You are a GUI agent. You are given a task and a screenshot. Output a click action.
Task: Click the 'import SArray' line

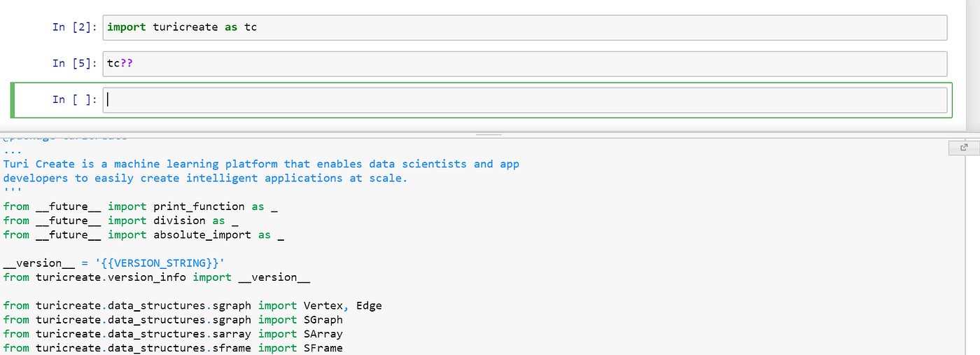tap(173, 334)
